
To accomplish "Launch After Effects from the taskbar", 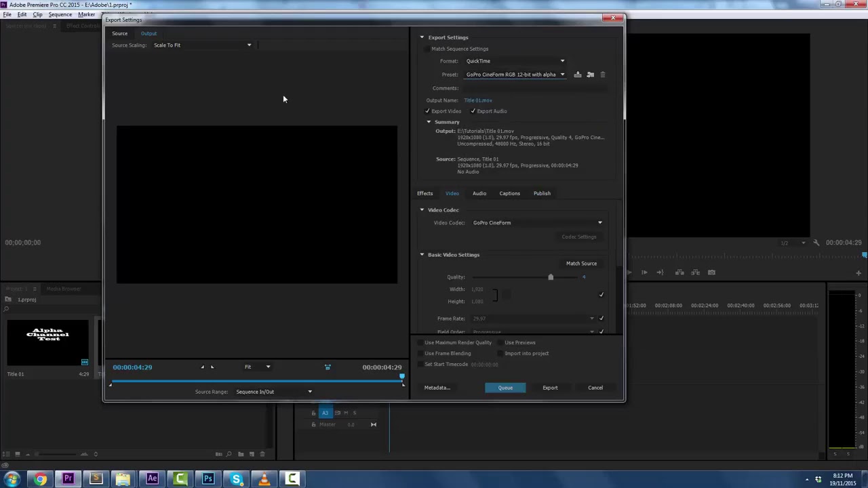I will (152, 479).
